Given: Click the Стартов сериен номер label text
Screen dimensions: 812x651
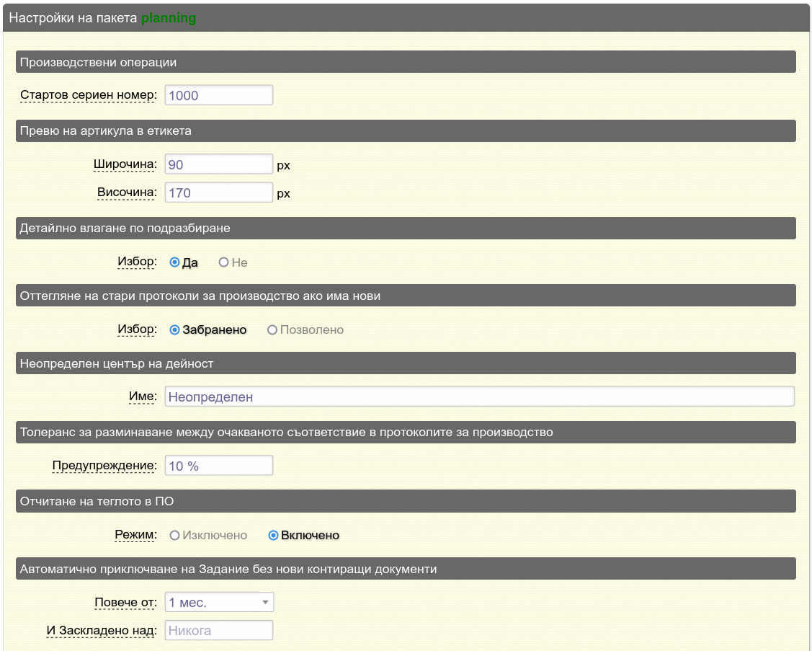Looking at the screenshot, I should pyautogui.click(x=89, y=95).
